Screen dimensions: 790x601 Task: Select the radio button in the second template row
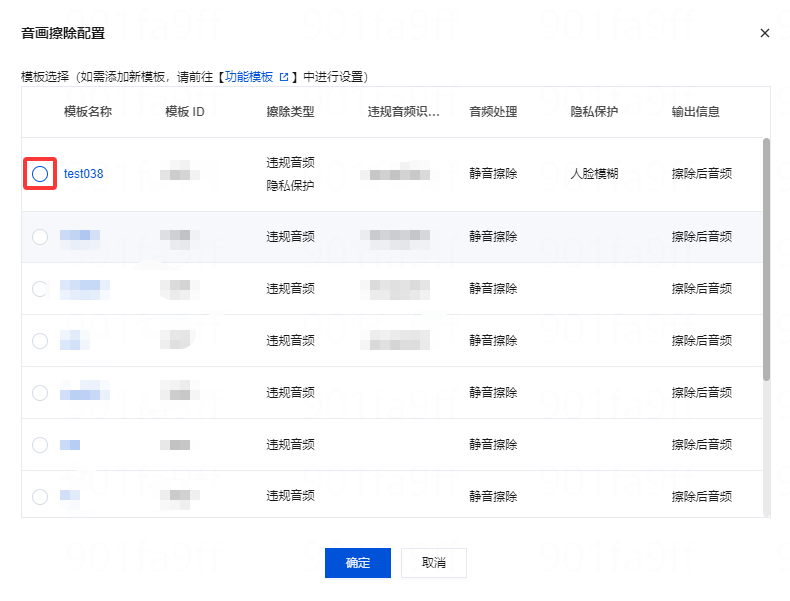tap(40, 237)
